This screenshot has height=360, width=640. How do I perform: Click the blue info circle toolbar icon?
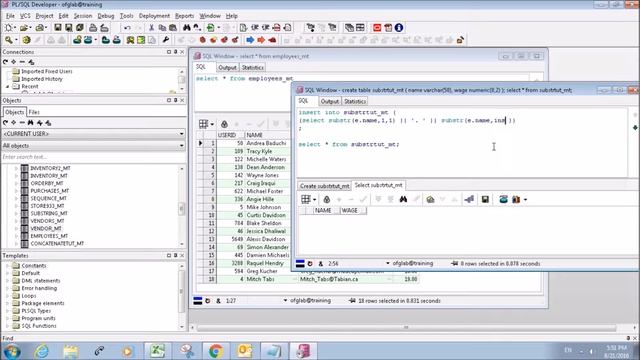pyautogui.click(x=399, y=28)
